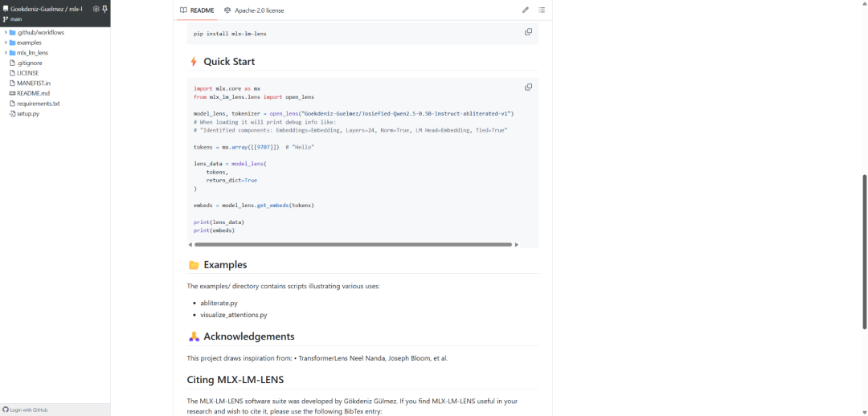This screenshot has width=868, height=416.
Task: Expand the examples folder chevron
Action: pyautogui.click(x=6, y=43)
